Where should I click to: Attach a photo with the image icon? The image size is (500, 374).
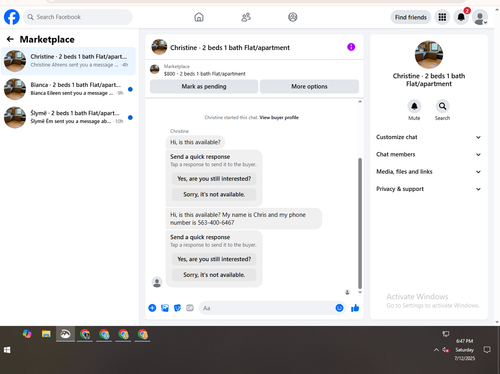(x=165, y=308)
